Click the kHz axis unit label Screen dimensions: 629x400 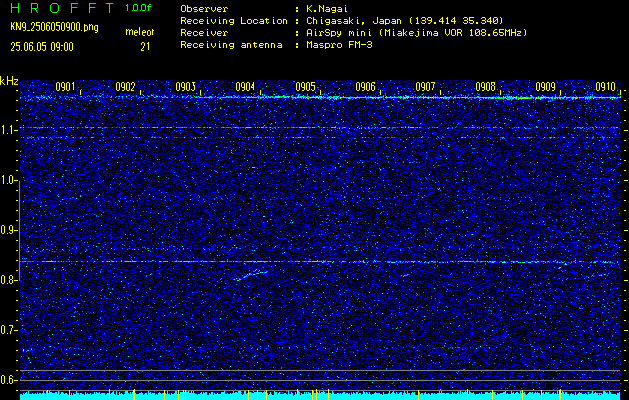tap(9, 81)
